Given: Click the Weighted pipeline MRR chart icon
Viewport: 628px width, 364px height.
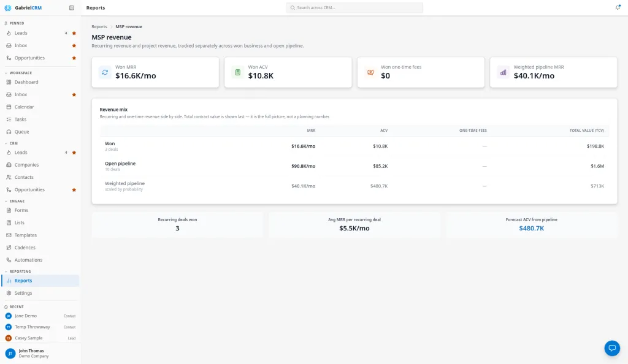Looking at the screenshot, I should click(x=503, y=72).
